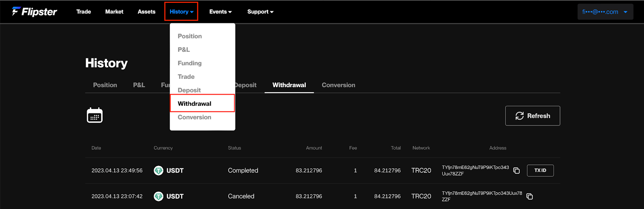Click TRC20 network in Canceled row
This screenshot has width=644, height=209.
pos(421,196)
